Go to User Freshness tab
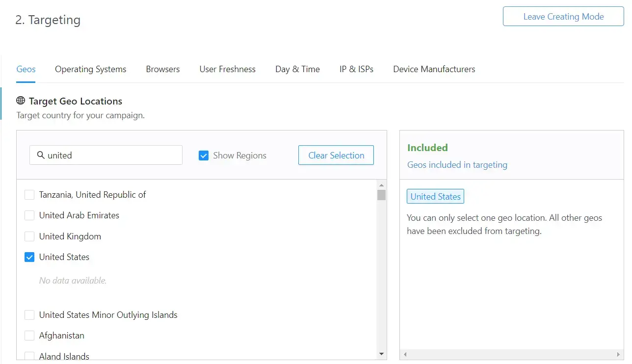This screenshot has width=632, height=364. pyautogui.click(x=228, y=69)
